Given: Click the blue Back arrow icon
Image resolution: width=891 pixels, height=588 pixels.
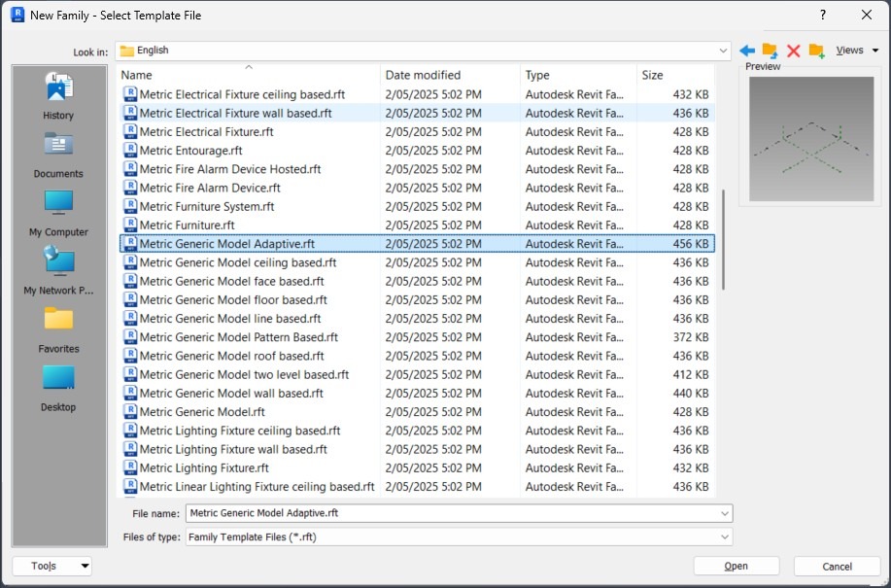Looking at the screenshot, I should [x=746, y=51].
